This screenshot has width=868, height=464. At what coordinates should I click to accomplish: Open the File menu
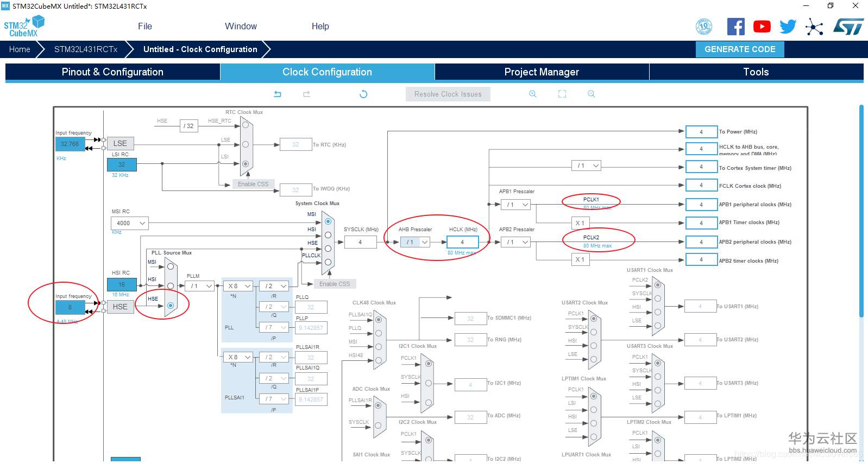click(145, 26)
